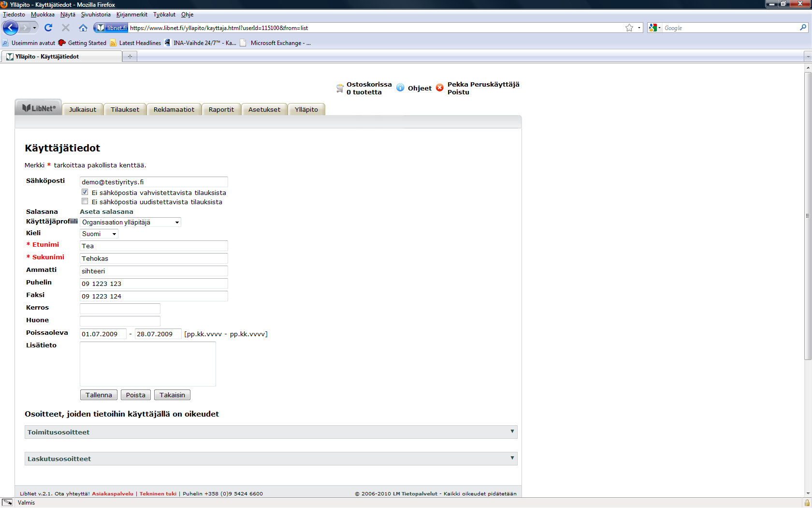
Task: Switch to the Reklamaatiot tab
Action: pos(174,109)
